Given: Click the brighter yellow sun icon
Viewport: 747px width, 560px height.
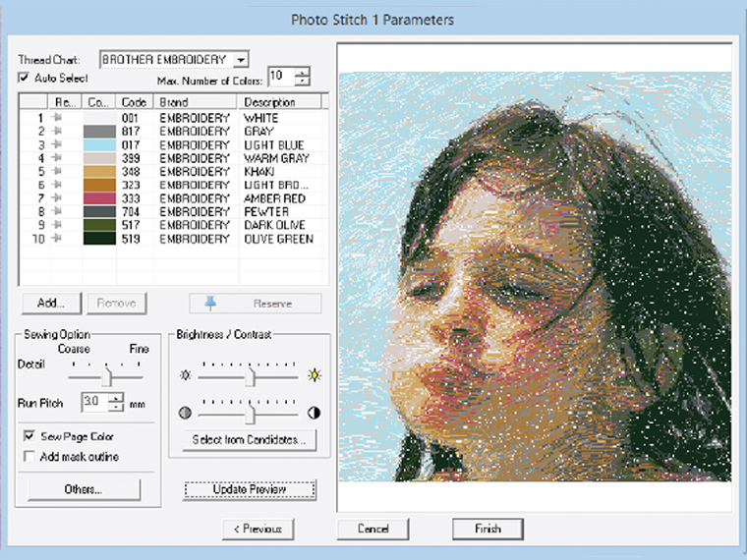Looking at the screenshot, I should [315, 375].
